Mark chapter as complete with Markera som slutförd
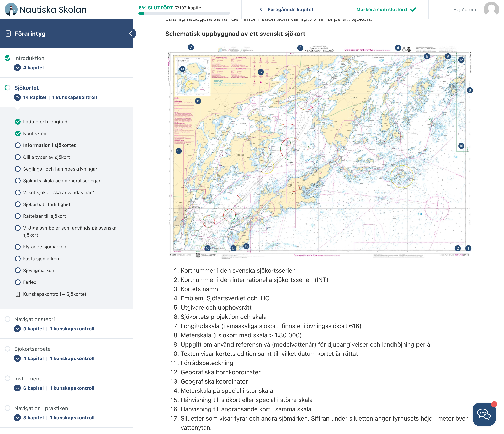The width and height of the screenshot is (504, 434). [386, 9]
